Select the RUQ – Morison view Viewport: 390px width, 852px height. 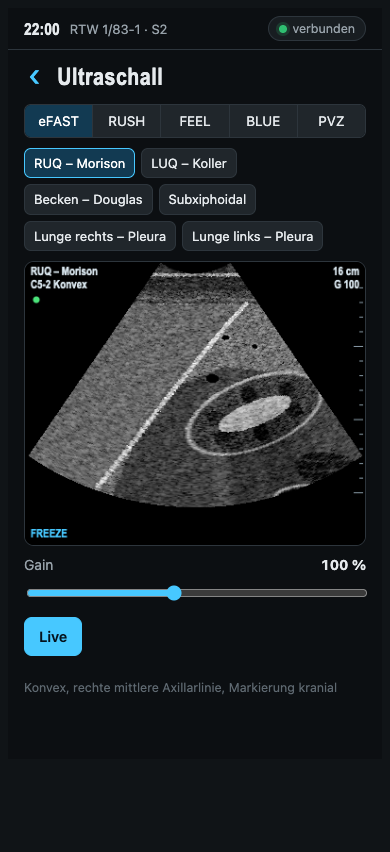(79, 163)
